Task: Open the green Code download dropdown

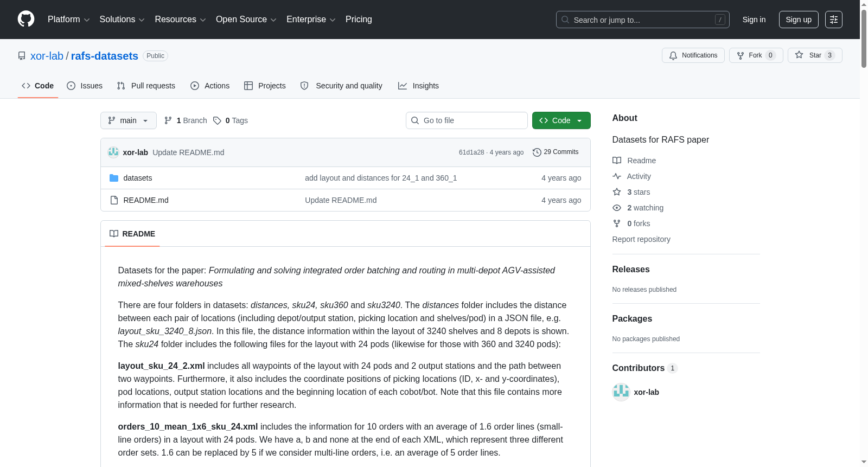Action: click(561, 120)
